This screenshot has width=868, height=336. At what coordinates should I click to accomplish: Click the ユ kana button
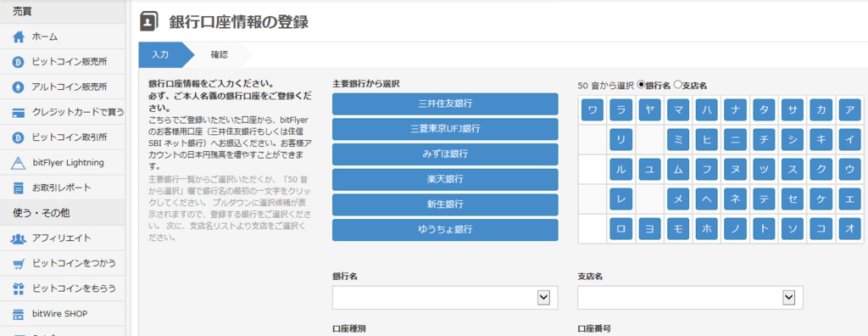point(650,169)
